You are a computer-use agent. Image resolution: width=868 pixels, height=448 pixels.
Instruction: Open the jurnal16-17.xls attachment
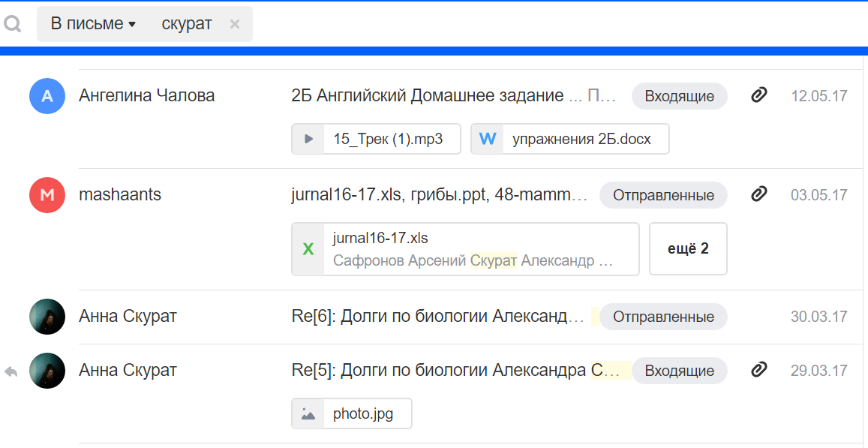(465, 249)
